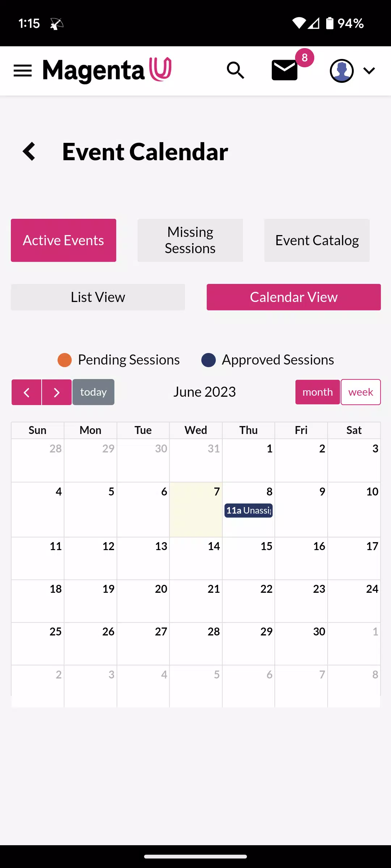Switch to List View
Viewport: 391px width, 868px height.
pos(98,297)
